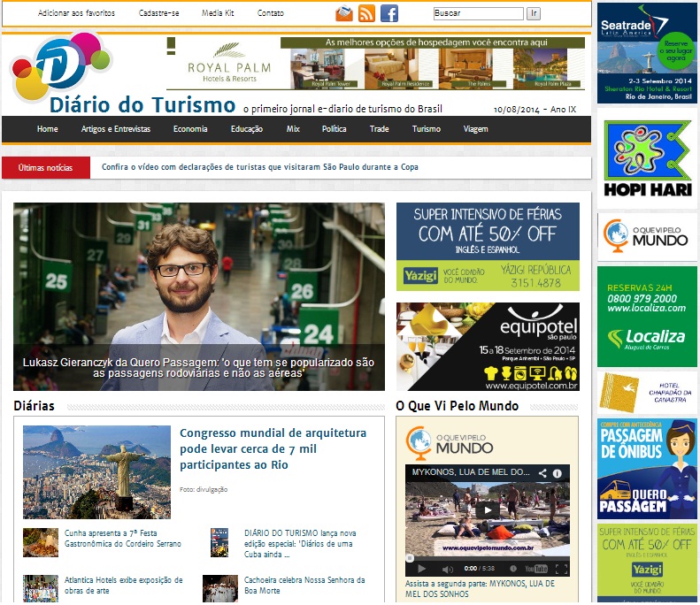Open the Royal Palm Hotels & Resorts banner

pyautogui.click(x=375, y=64)
